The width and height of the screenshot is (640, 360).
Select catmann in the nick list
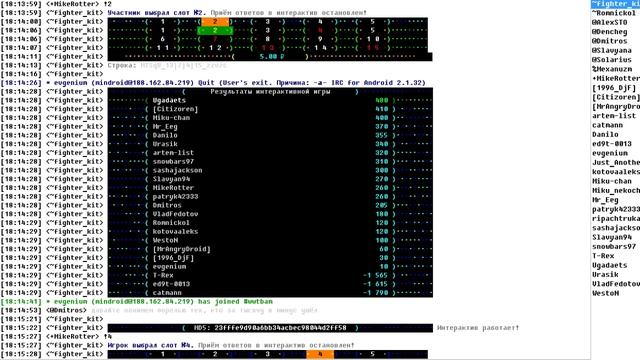click(x=607, y=125)
